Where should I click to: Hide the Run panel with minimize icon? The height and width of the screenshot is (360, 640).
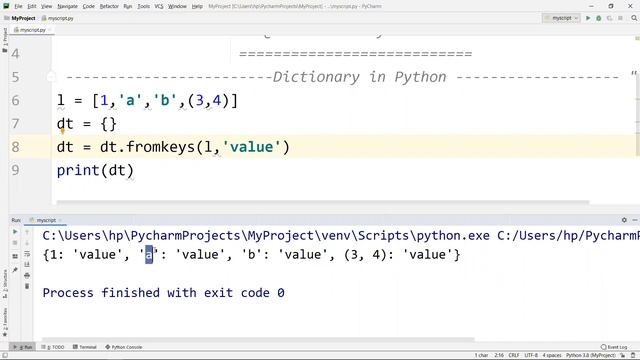pos(635,220)
